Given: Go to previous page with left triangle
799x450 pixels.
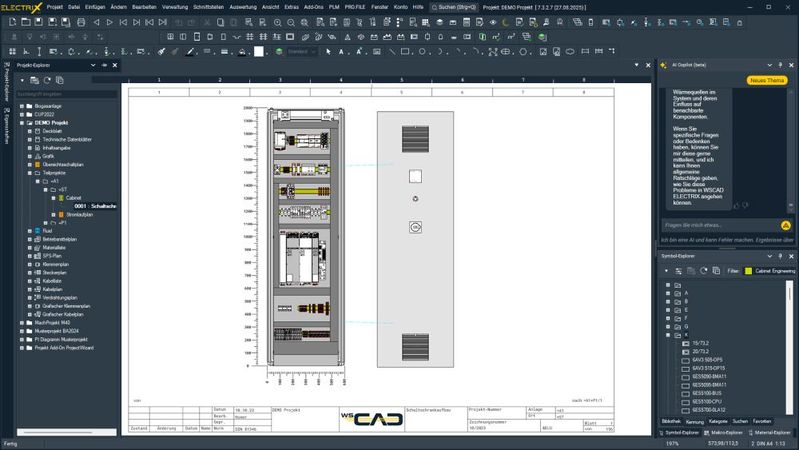Looking at the screenshot, I should tap(96, 22).
